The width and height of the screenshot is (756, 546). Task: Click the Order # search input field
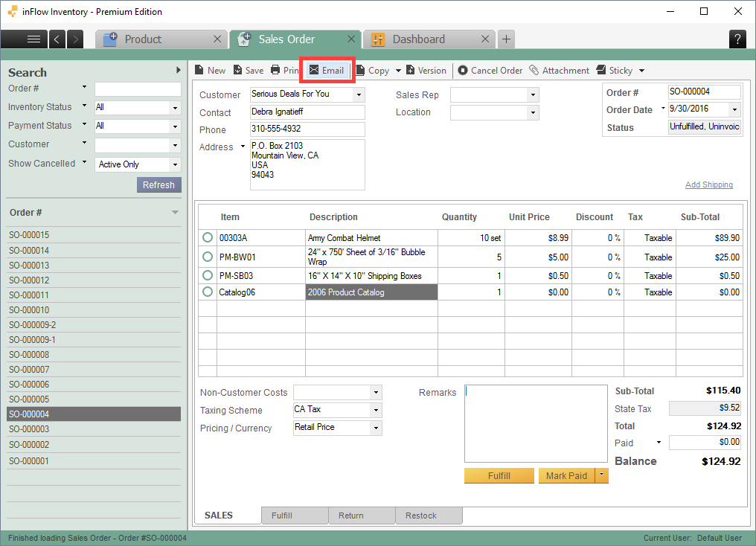(138, 89)
